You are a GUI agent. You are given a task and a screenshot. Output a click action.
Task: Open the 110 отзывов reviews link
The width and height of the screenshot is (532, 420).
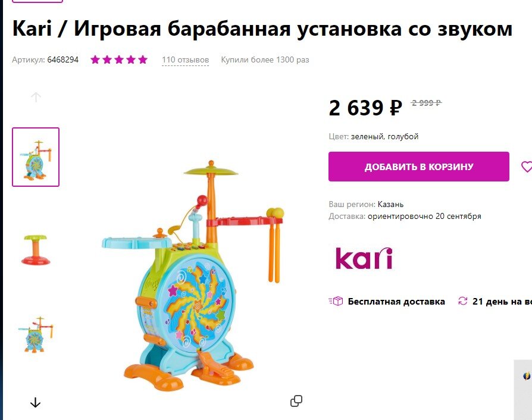coord(185,59)
